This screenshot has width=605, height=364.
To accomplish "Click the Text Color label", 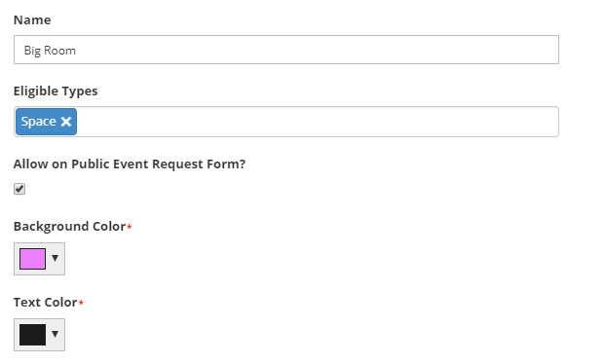I will pos(46,303).
